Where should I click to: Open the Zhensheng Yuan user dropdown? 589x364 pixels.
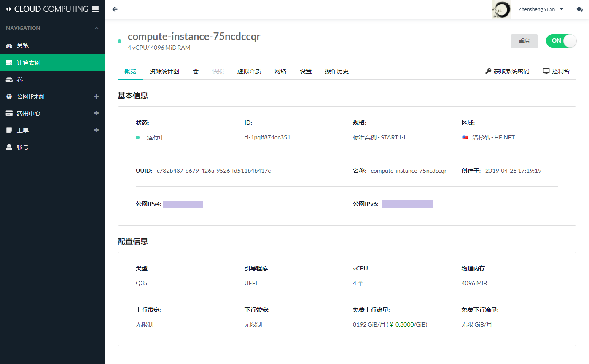541,9
